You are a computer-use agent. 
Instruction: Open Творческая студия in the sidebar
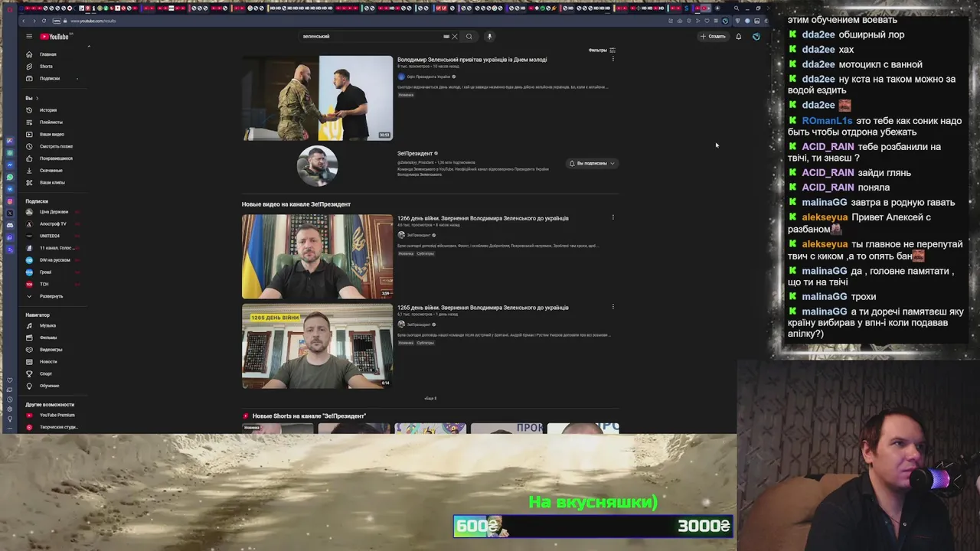point(58,427)
